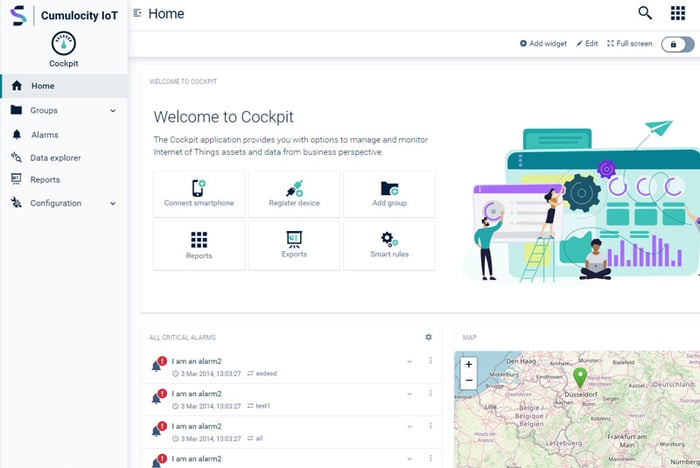Click the Home house icon
Viewport: 700px width, 468px height.
17,85
